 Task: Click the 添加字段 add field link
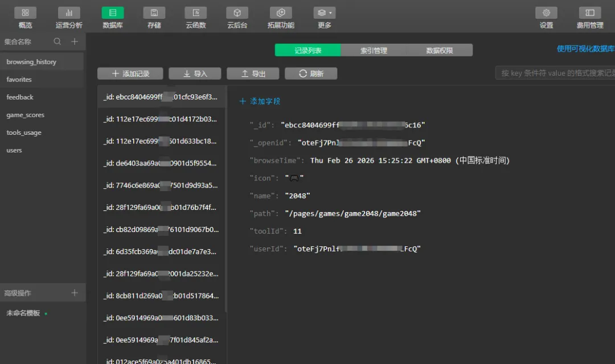coord(260,101)
